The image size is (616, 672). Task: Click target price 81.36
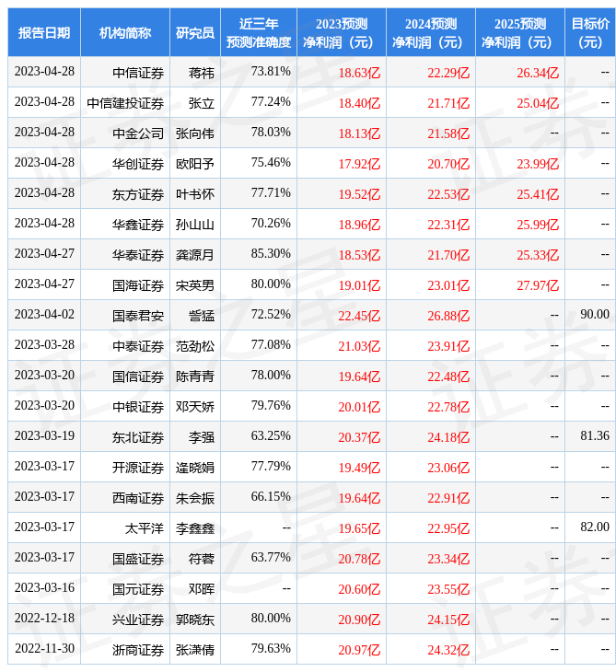point(595,435)
